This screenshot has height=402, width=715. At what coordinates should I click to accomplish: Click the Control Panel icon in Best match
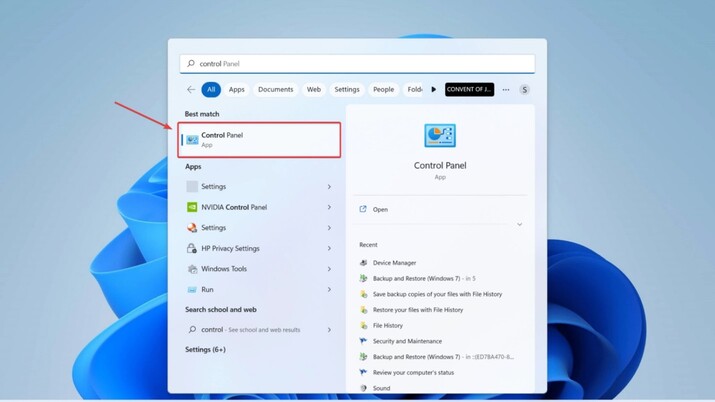tap(192, 140)
